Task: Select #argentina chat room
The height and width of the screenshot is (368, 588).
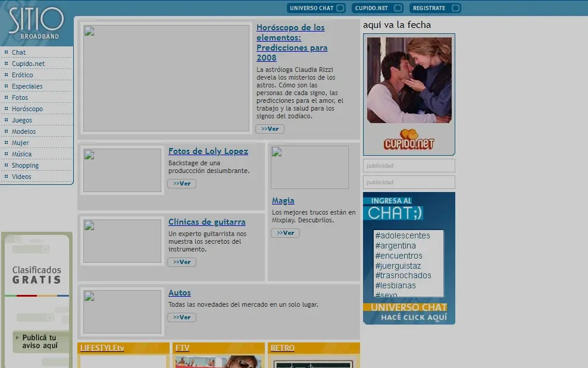Action: (395, 246)
